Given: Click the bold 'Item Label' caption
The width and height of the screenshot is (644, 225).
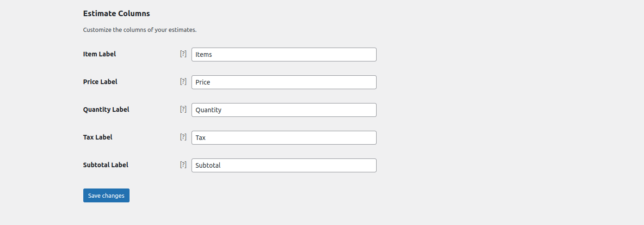Looking at the screenshot, I should coord(99,54).
